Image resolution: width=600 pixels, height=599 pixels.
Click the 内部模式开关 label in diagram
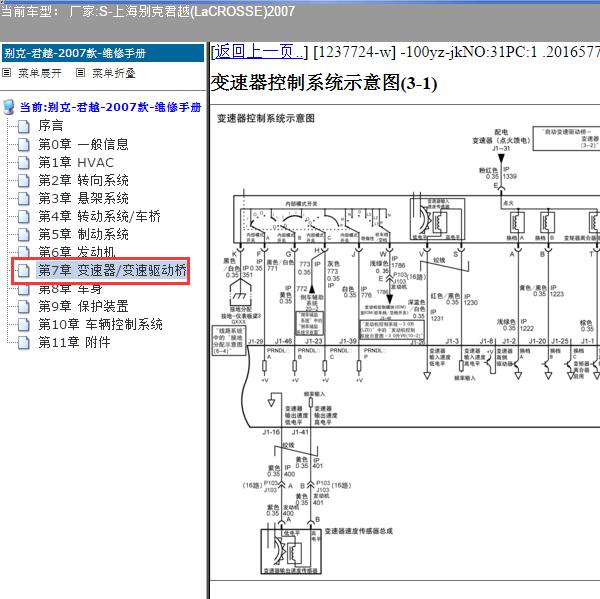[302, 204]
